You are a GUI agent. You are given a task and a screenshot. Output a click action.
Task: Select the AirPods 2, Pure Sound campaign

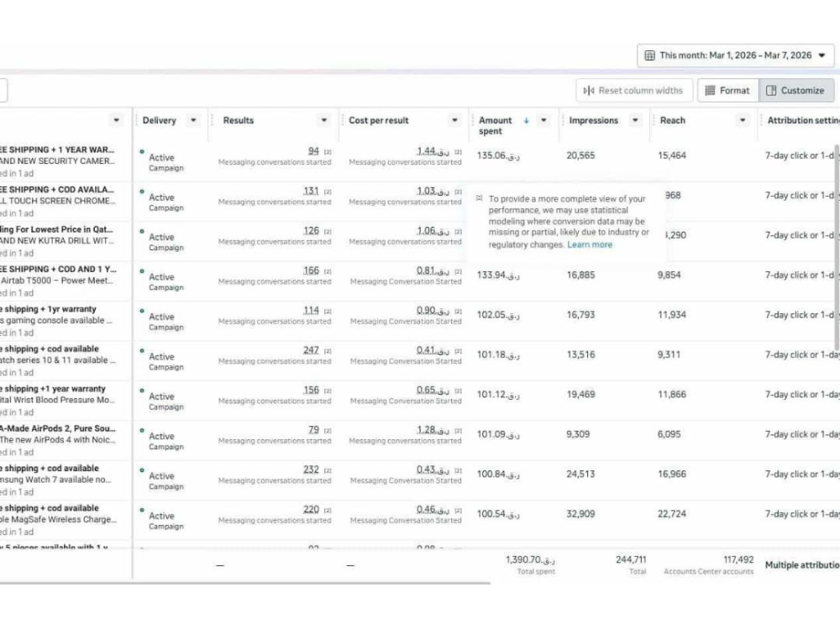58,428
